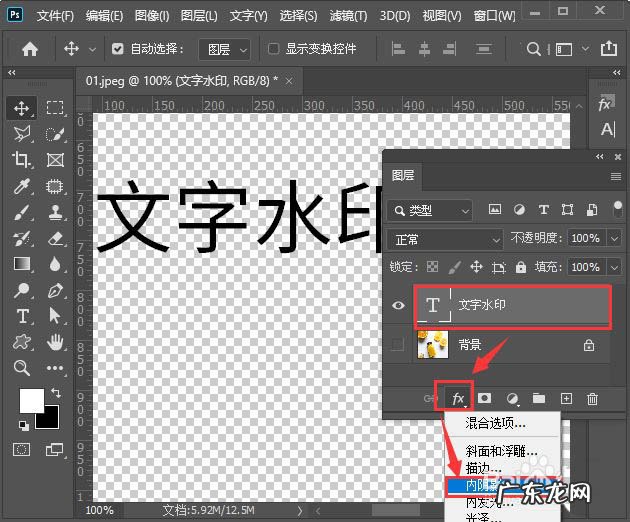This screenshot has height=522, width=630.
Task: Choose 混合选项 from fx menu
Action: pyautogui.click(x=495, y=423)
